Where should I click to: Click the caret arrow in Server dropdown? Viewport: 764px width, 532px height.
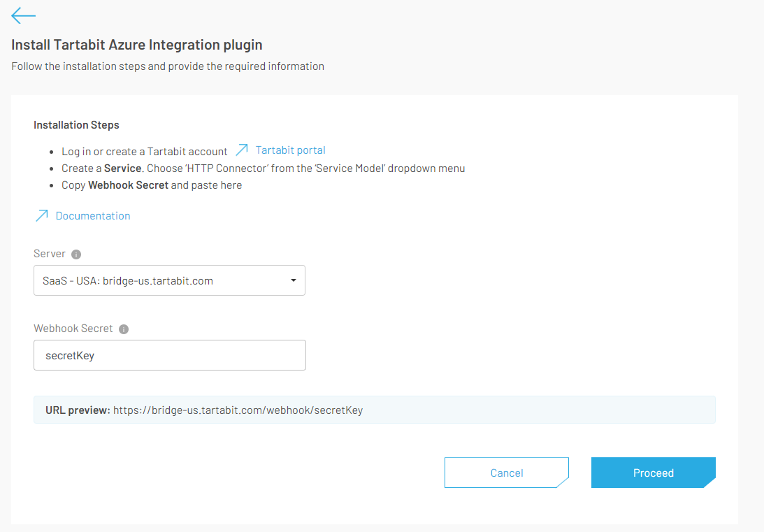point(293,280)
